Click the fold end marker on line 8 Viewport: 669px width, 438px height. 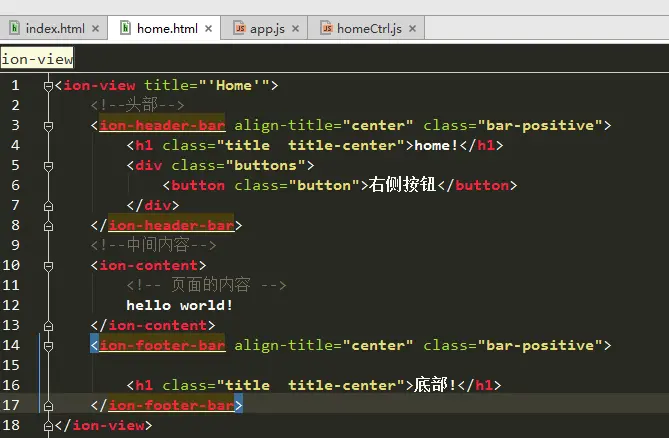48,226
